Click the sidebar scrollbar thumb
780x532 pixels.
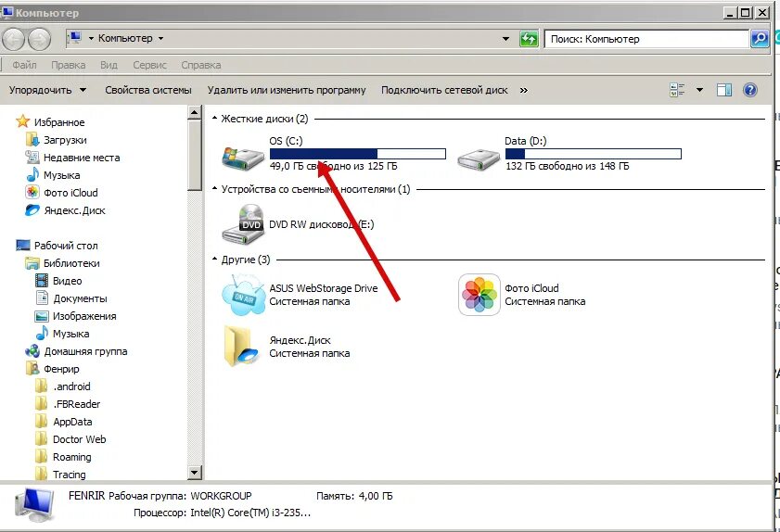(x=195, y=155)
